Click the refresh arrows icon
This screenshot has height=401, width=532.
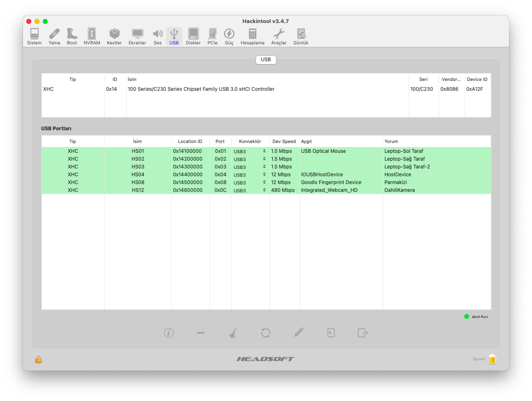266,333
